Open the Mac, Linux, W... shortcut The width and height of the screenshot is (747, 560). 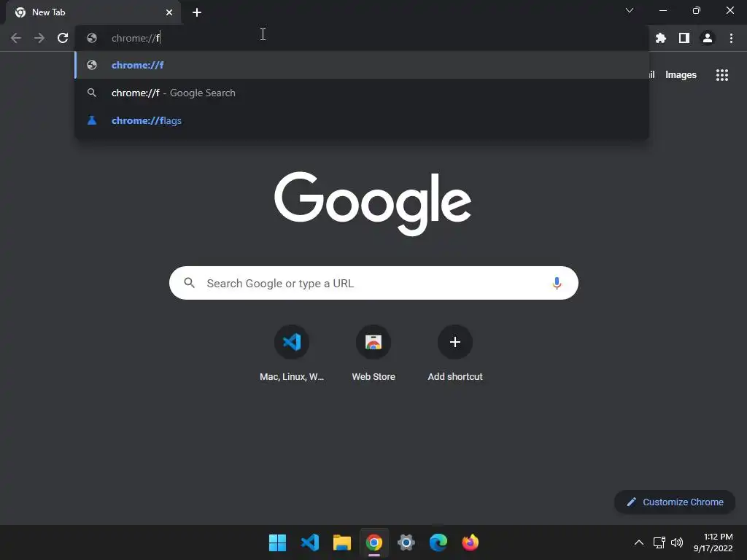coord(292,342)
